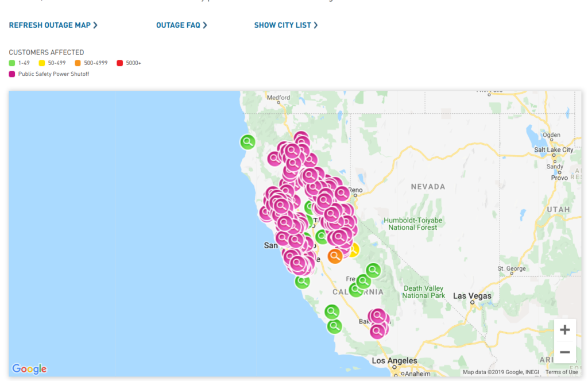Select the northernmost pink shutoff marker
The width and height of the screenshot is (588, 381).
[301, 138]
